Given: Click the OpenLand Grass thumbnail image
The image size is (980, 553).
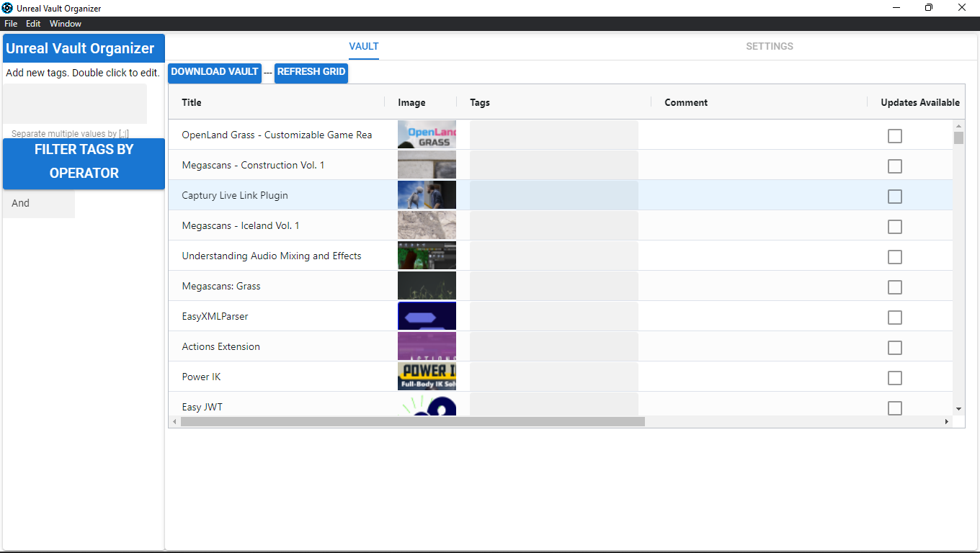Looking at the screenshot, I should pyautogui.click(x=427, y=135).
